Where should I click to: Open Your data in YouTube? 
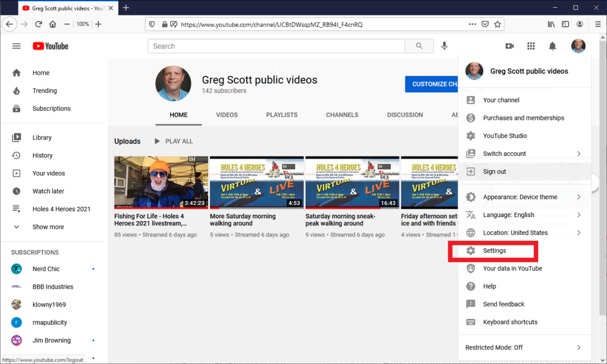point(525,269)
